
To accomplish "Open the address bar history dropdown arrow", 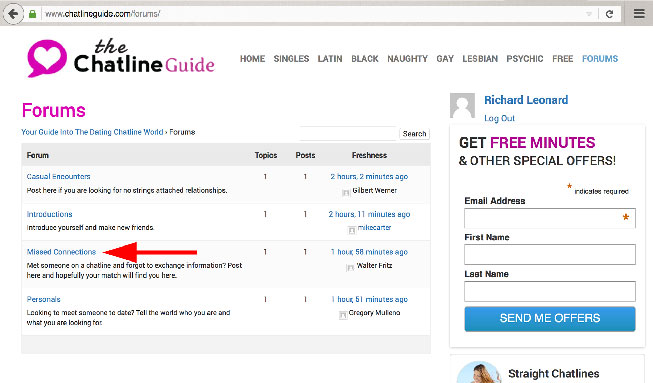I will coord(589,14).
